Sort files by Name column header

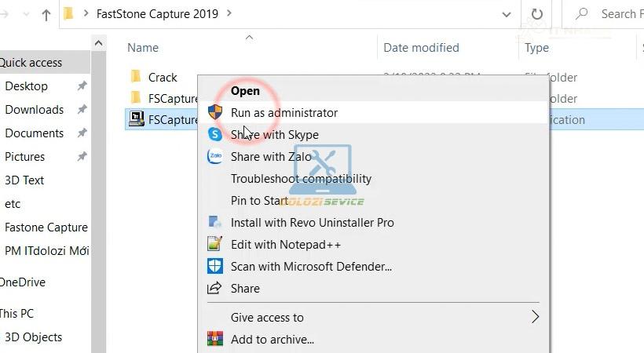click(143, 48)
